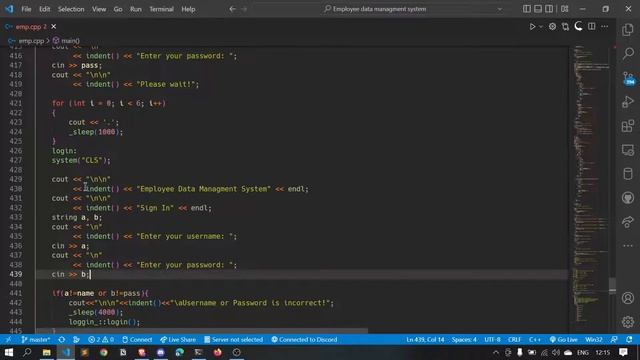Click the crescent icon in editor toolbar

point(578,27)
